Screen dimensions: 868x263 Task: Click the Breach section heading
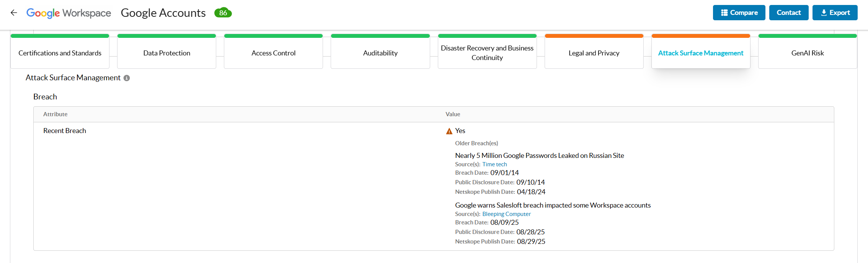pyautogui.click(x=45, y=97)
